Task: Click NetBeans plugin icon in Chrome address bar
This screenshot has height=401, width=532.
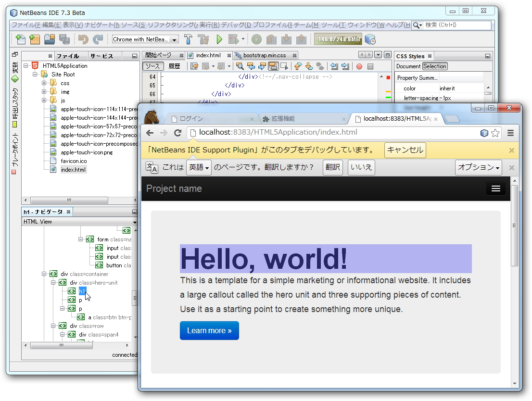Action: click(x=484, y=133)
